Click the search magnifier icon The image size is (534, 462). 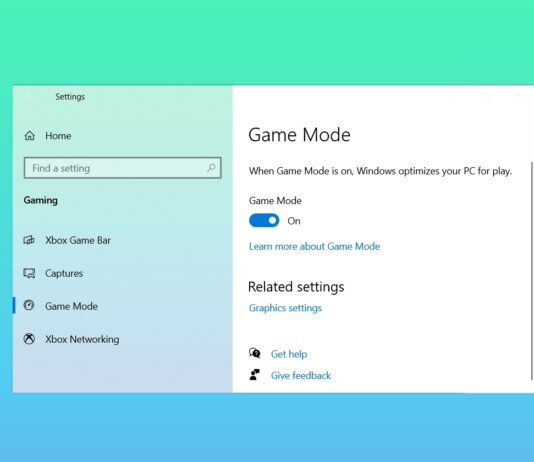(211, 168)
